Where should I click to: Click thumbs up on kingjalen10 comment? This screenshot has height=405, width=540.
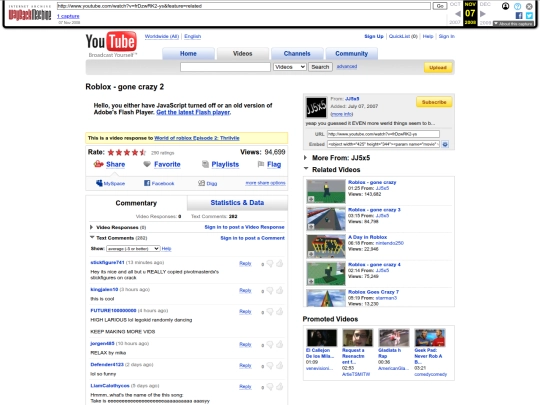(280, 290)
